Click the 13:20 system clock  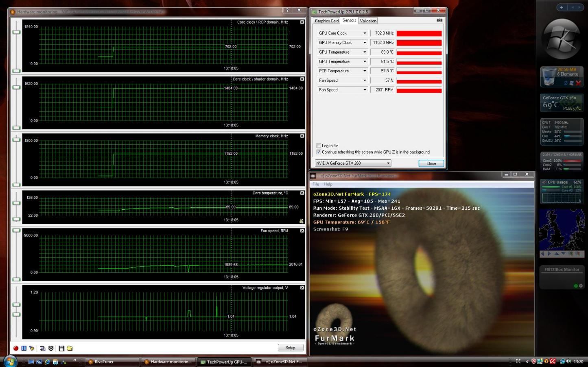[x=578, y=361]
